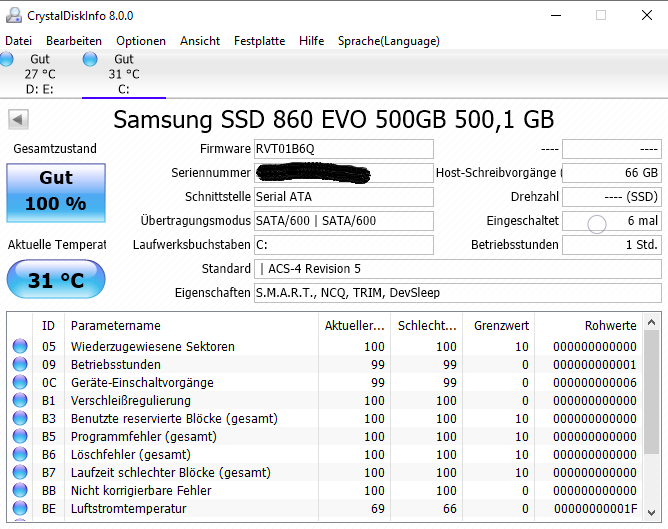The image size is (668, 529).
Task: Click raw value 00000000001F
Action: (595, 509)
